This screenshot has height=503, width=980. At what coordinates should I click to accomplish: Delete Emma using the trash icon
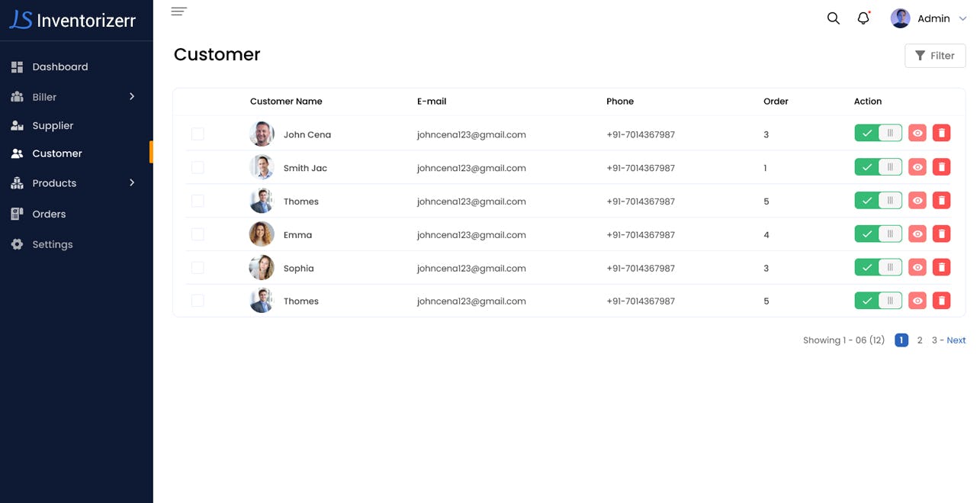point(941,233)
